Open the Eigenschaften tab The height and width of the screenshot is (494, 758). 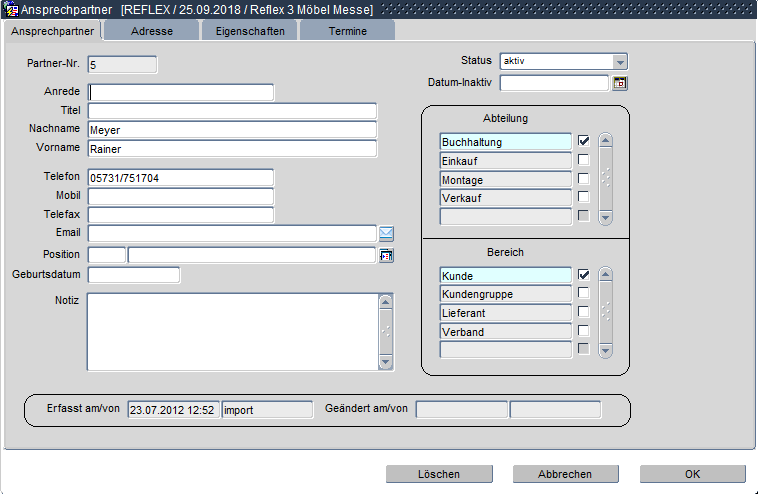[x=249, y=31]
